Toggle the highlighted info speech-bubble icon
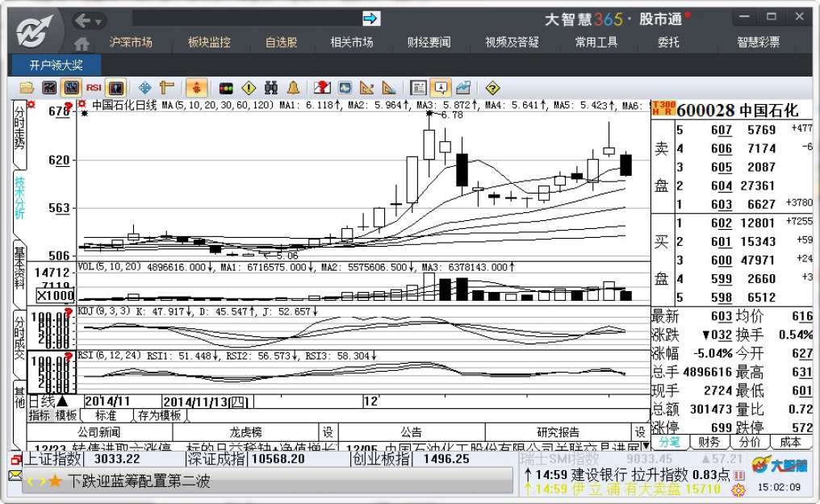Viewport: 820px width, 504px height. 441,88
